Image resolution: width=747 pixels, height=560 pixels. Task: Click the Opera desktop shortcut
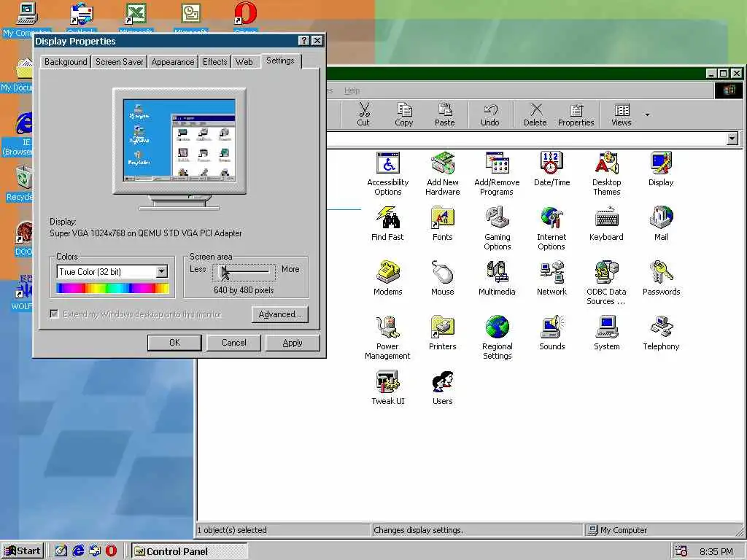pos(246,18)
